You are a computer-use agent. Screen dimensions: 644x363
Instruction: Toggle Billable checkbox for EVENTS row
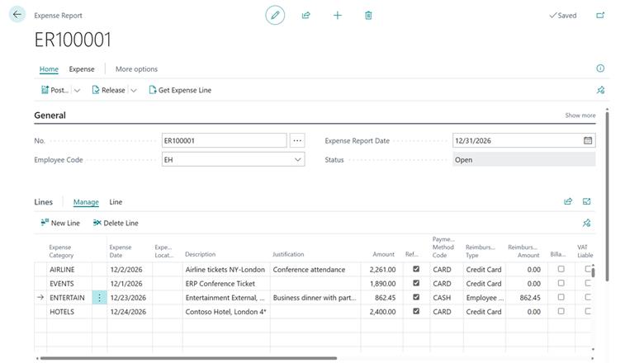[561, 283]
